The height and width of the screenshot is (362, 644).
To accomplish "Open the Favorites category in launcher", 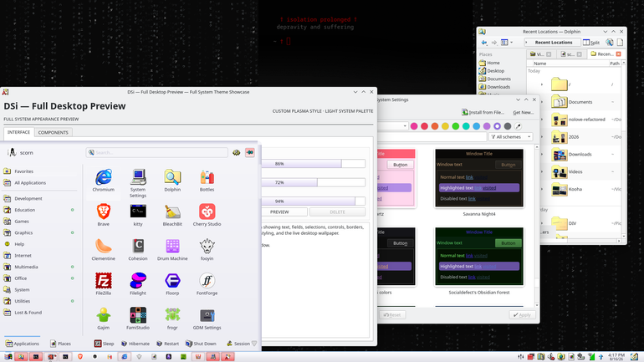I will click(39, 171).
